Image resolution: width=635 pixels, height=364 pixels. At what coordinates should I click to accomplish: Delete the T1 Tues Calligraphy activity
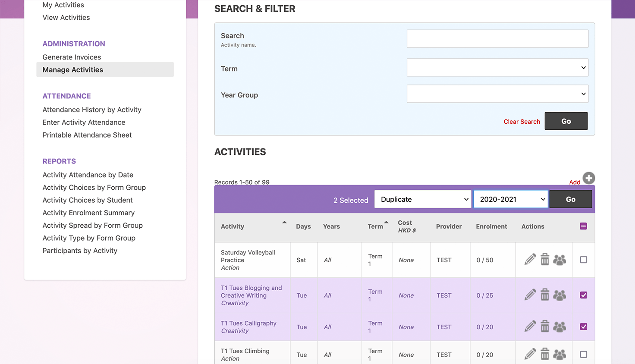pos(545,326)
